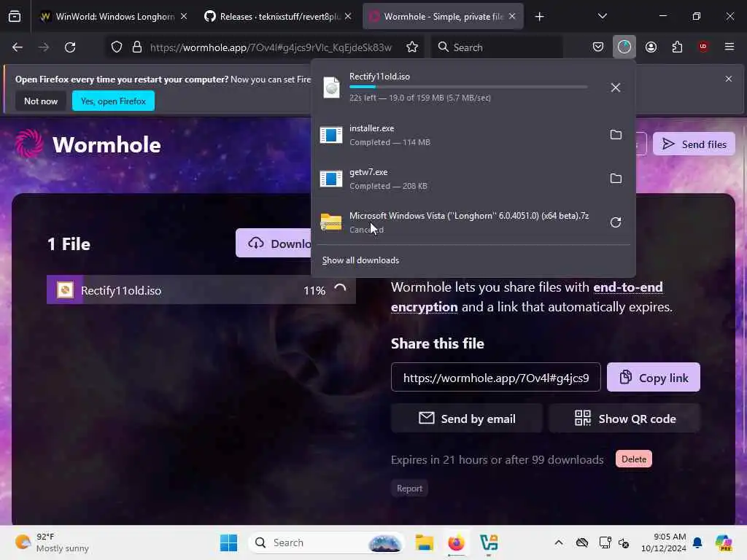Click Yes, open Firefox button
The width and height of the screenshot is (747, 560).
point(113,101)
